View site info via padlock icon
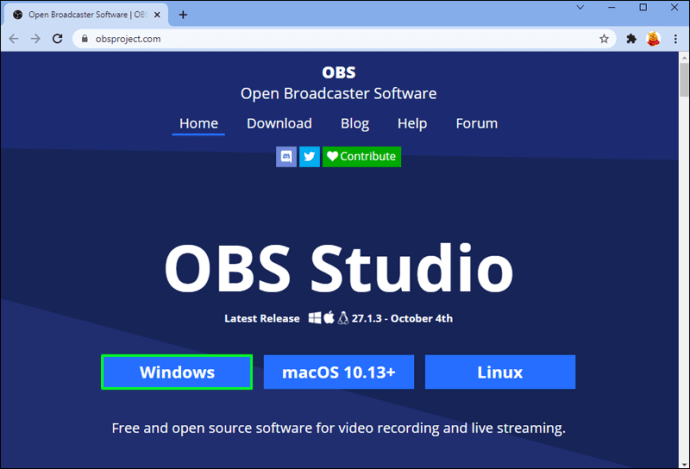 [85, 39]
